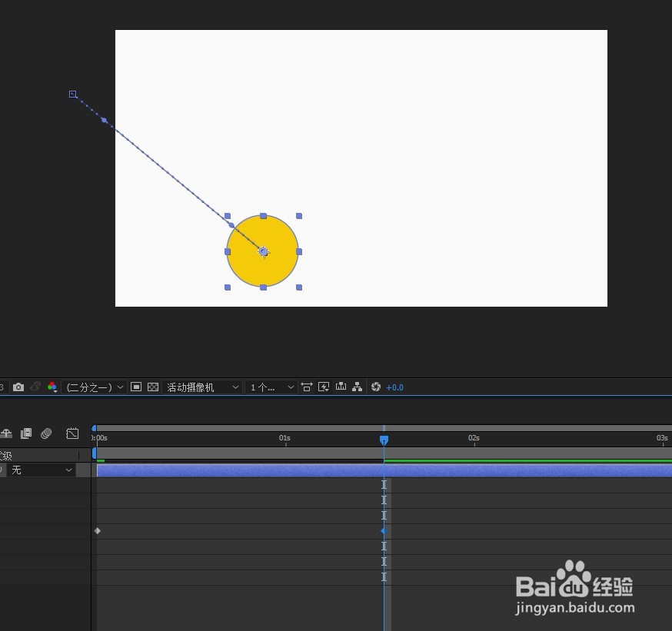The height and width of the screenshot is (631, 672).
Task: Toggle the transparency grid checkerboard icon
Action: click(153, 387)
